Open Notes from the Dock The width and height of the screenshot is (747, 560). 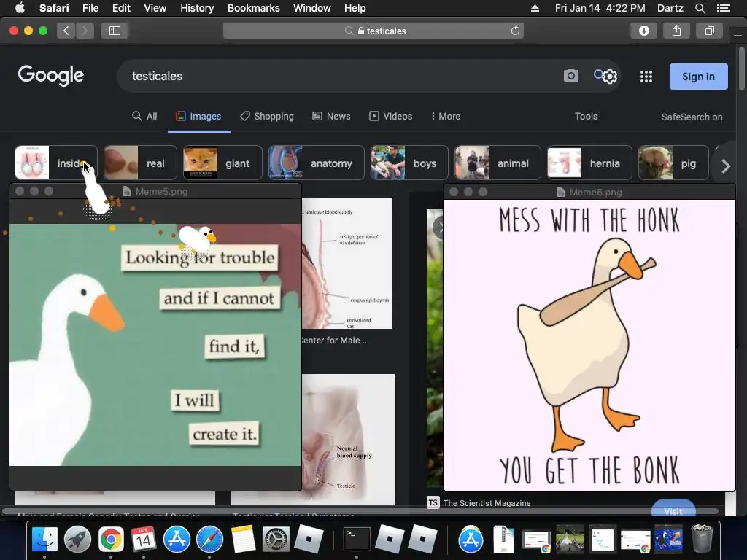coord(243,540)
